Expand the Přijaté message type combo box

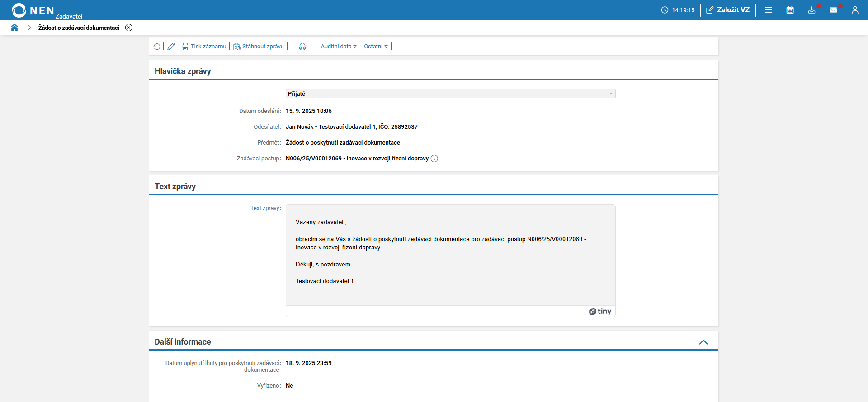click(451, 93)
